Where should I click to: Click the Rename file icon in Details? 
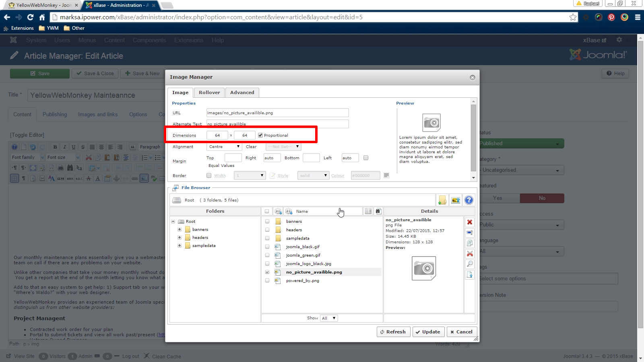(470, 232)
